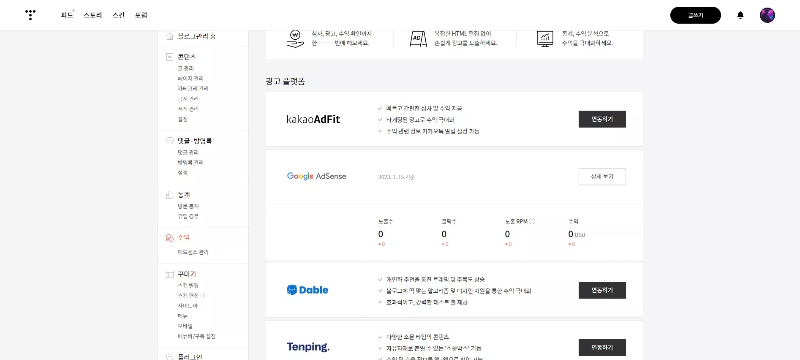Open 스킨 편집 in the sidebar
This screenshot has width=800, height=360.
(190, 295)
